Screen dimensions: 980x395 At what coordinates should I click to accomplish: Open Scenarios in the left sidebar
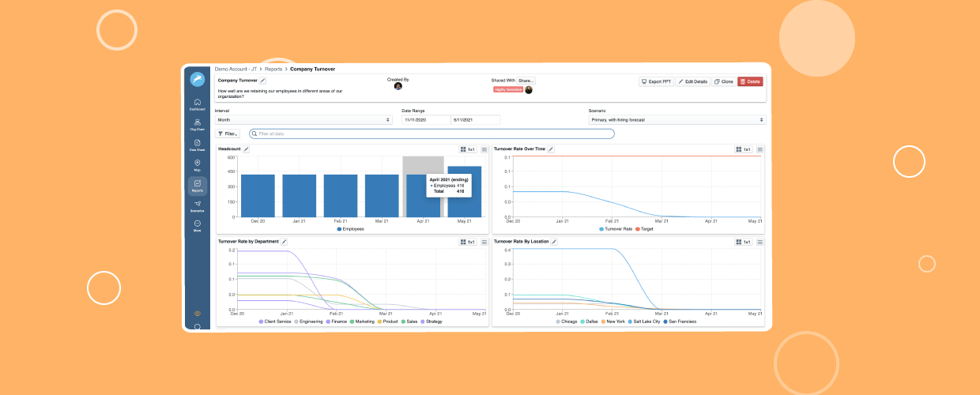pyautogui.click(x=197, y=205)
